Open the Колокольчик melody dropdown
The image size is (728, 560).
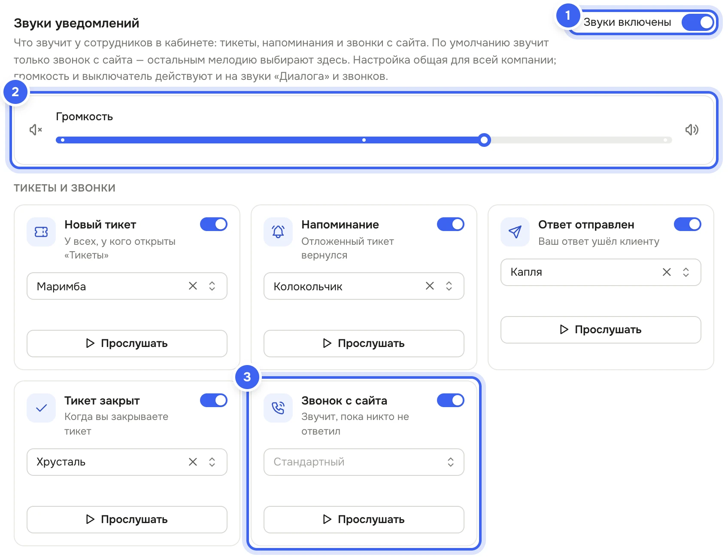[x=364, y=286]
